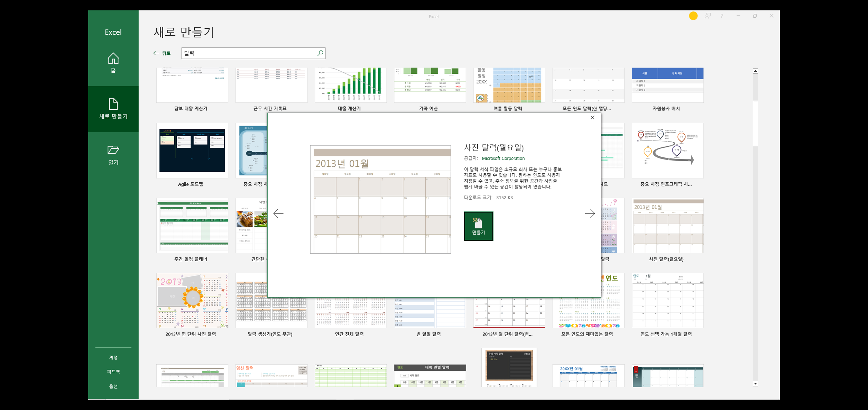Open the 옵션 options menu item
The width and height of the screenshot is (868, 410).
coord(113,386)
